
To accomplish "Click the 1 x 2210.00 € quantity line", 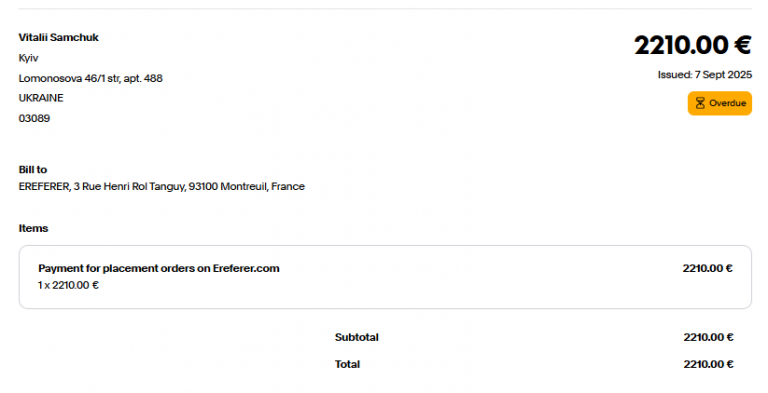I will point(69,285).
